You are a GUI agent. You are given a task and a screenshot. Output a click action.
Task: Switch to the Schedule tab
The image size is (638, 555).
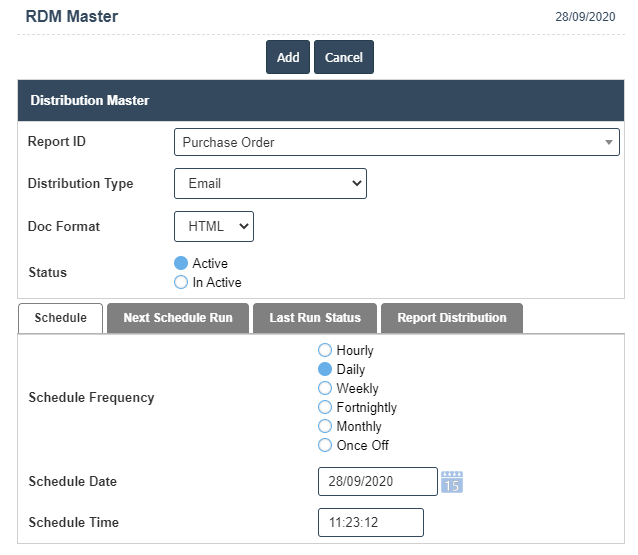pos(61,318)
